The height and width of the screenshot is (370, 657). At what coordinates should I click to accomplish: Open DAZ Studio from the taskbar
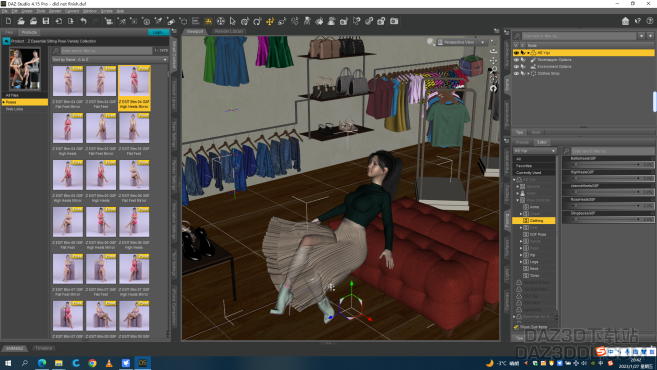click(142, 363)
